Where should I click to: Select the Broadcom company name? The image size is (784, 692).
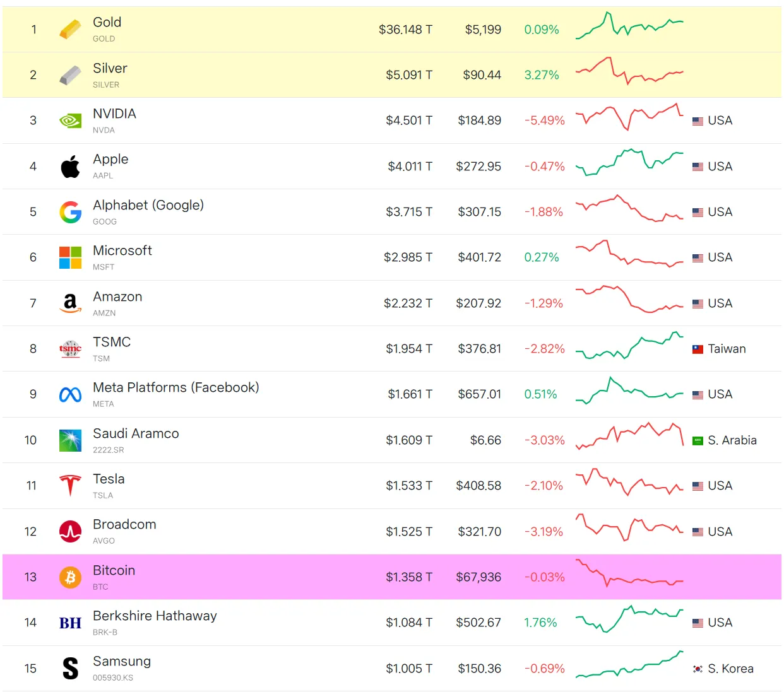tap(124, 524)
